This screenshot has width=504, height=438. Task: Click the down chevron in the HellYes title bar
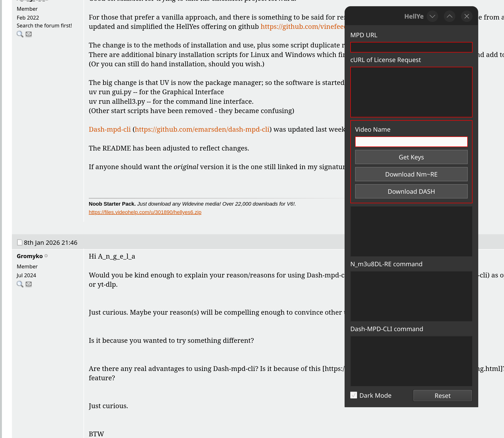[432, 16]
